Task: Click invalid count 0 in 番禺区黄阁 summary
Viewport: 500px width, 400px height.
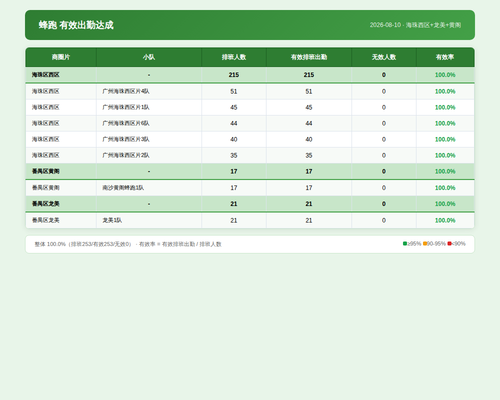Action: [384, 171]
